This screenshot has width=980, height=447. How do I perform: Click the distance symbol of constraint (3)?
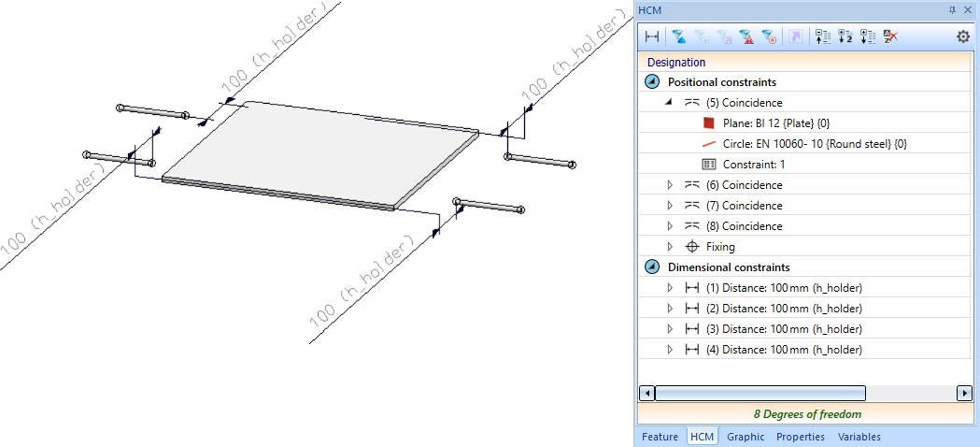(692, 328)
